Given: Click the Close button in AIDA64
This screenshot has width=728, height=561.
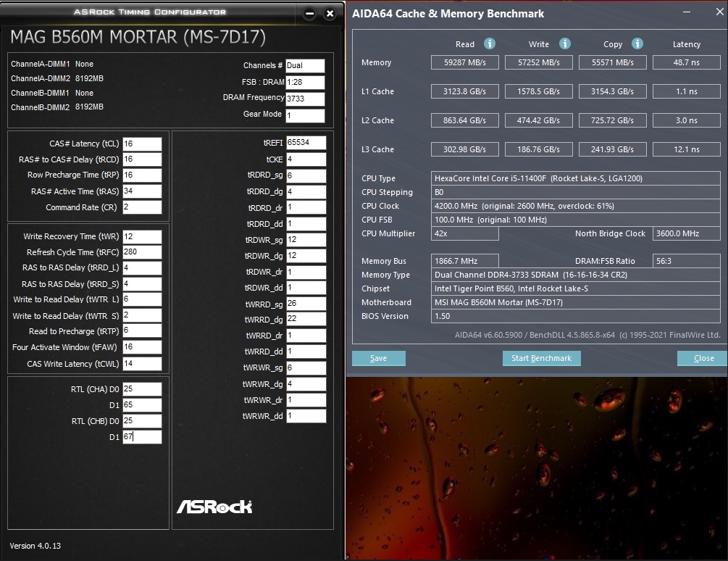Looking at the screenshot, I should pyautogui.click(x=703, y=358).
